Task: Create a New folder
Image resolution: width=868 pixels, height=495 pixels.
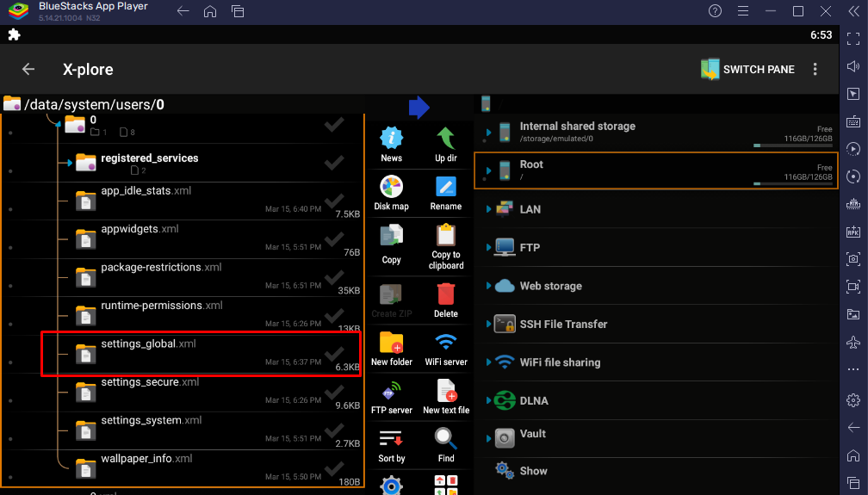Action: 391,348
